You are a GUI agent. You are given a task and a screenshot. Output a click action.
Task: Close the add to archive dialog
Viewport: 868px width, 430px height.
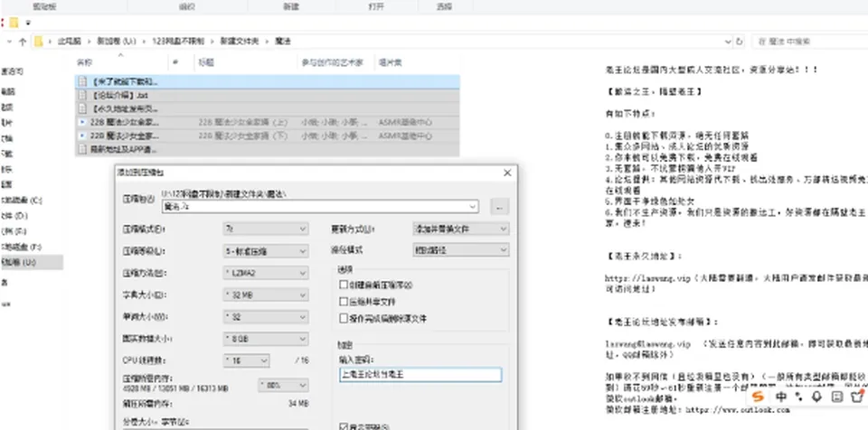pos(507,173)
